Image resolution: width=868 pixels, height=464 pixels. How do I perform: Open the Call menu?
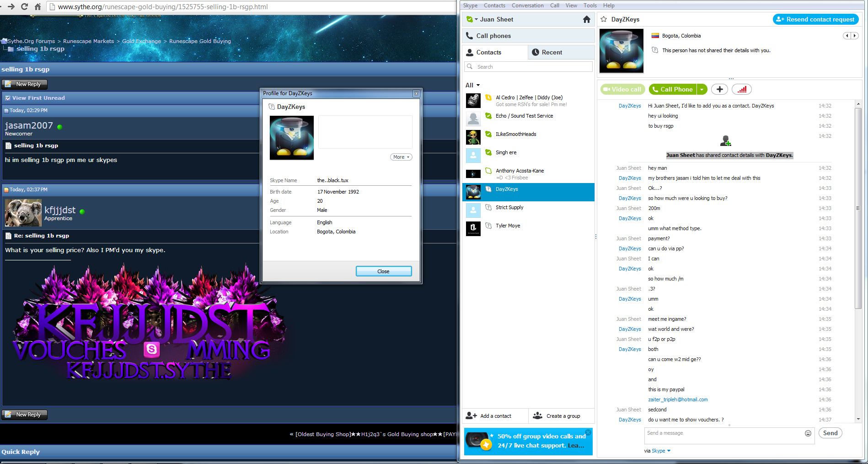pos(555,5)
